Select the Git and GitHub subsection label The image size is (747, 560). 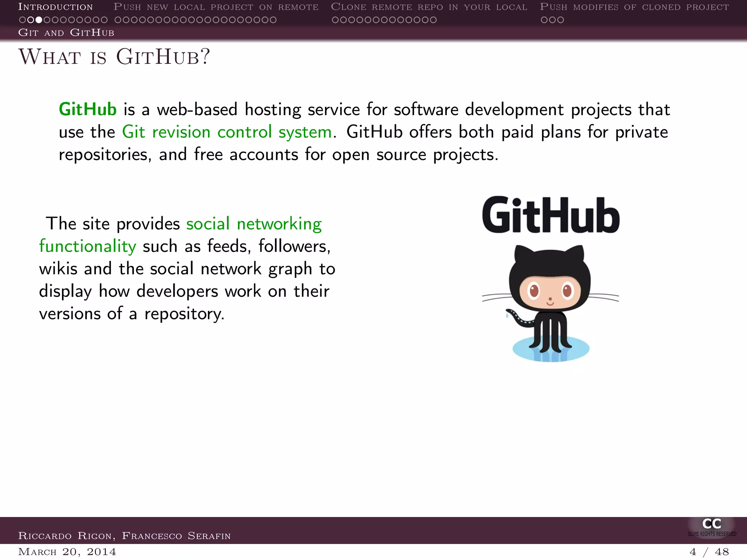[x=66, y=33]
